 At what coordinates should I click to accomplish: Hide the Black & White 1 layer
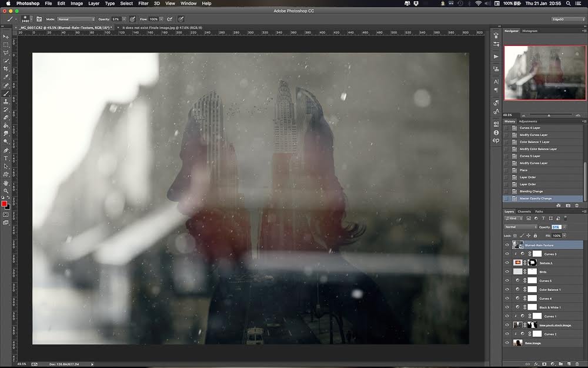[x=507, y=307]
